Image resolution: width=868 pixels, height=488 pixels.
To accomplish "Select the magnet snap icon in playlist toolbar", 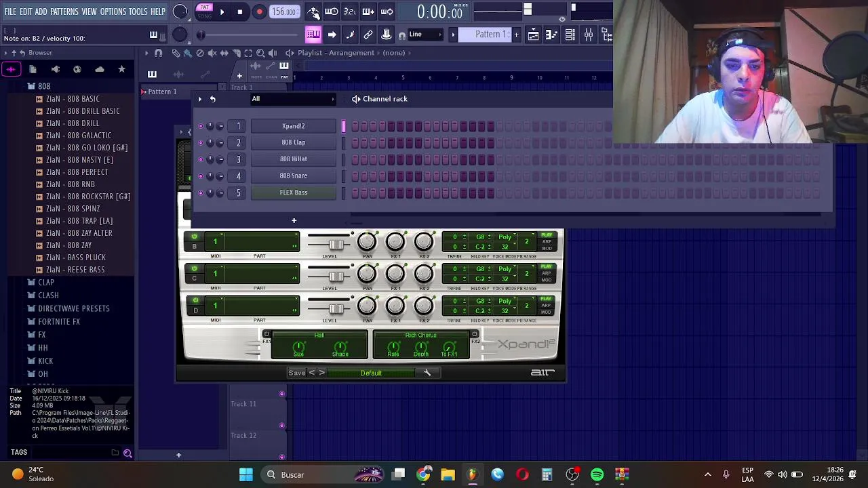I will point(158,53).
